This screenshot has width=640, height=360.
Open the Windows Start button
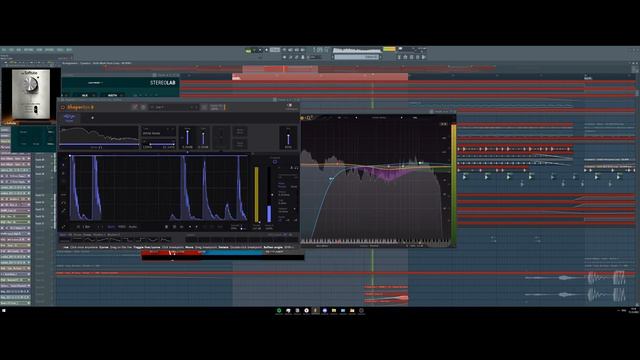pos(4,311)
